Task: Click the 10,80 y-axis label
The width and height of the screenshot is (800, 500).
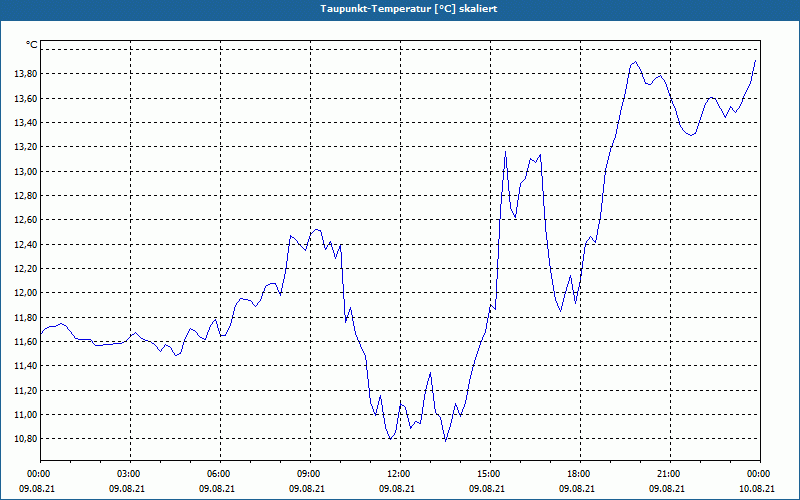Action: [27, 439]
